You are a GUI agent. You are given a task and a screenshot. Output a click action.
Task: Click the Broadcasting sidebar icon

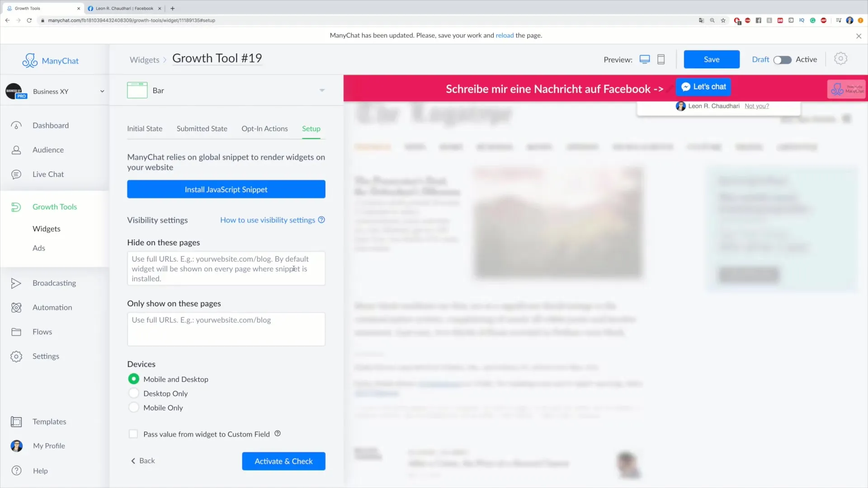coord(16,282)
